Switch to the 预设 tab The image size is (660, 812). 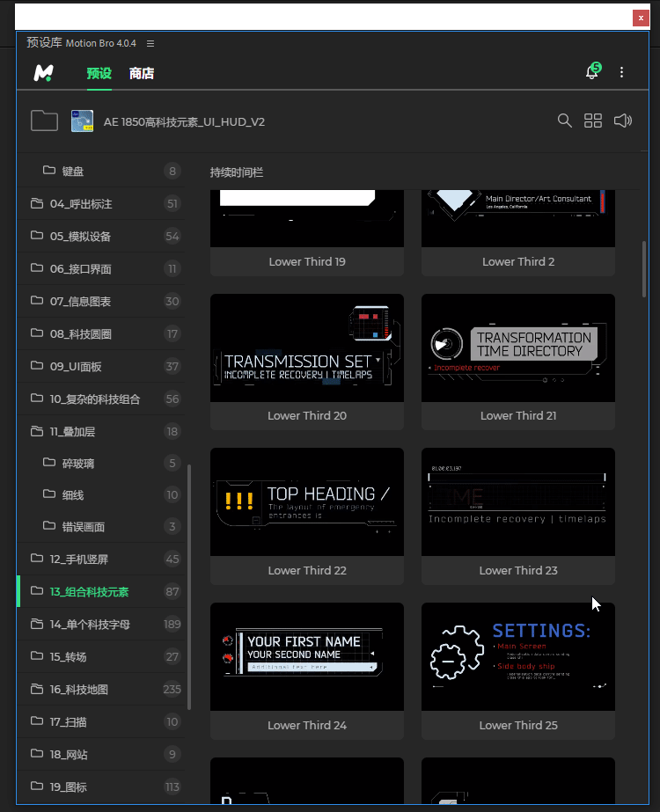coord(99,74)
